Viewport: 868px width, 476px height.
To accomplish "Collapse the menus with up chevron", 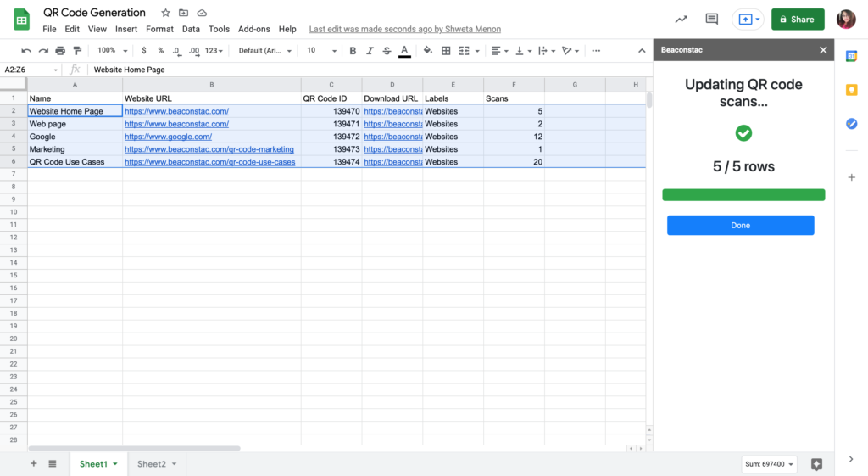I will click(642, 50).
